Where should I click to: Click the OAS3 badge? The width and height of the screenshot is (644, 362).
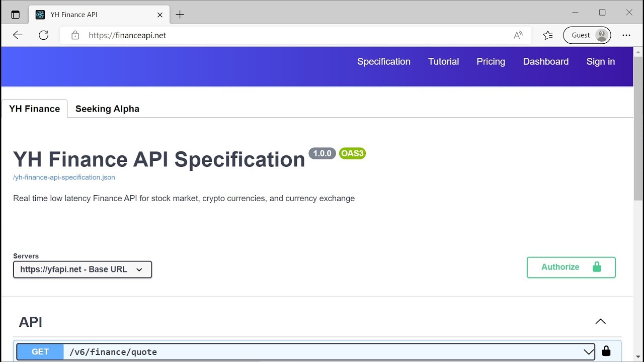[x=352, y=153]
